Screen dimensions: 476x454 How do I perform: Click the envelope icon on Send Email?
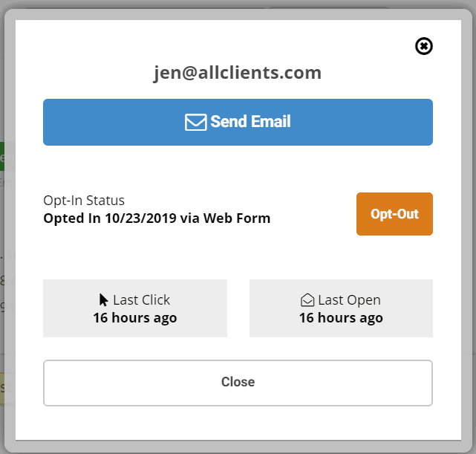(196, 122)
